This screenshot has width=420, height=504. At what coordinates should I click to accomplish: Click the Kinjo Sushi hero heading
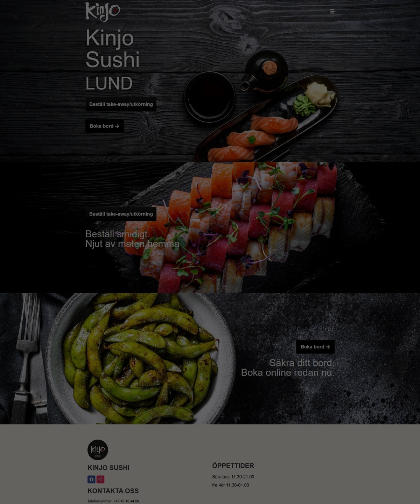(113, 49)
